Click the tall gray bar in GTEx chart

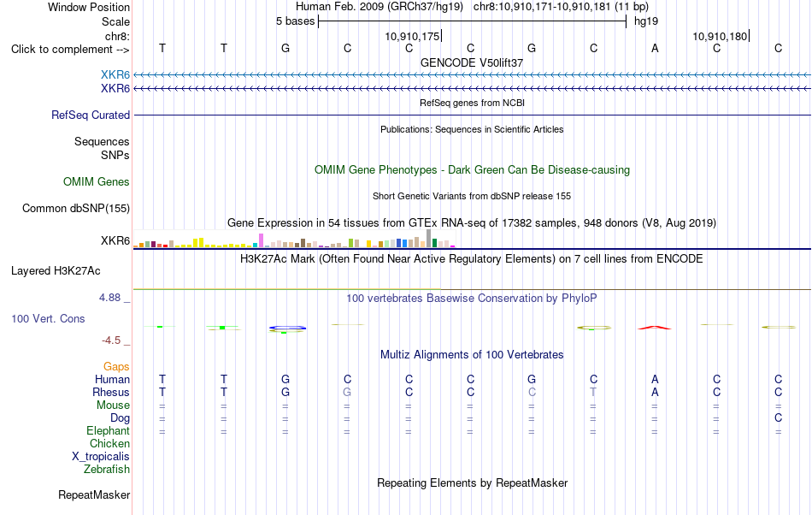pyautogui.click(x=429, y=239)
